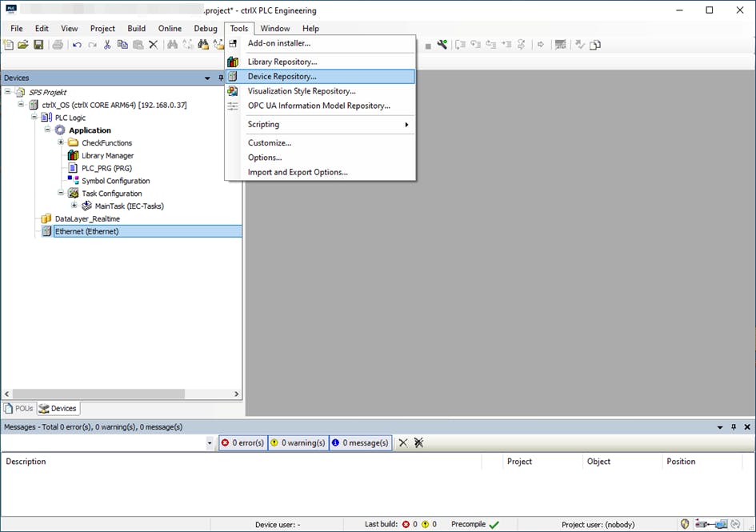Toggle the 0 warning(s) message filter
The height and width of the screenshot is (532, 756).
pos(298,442)
